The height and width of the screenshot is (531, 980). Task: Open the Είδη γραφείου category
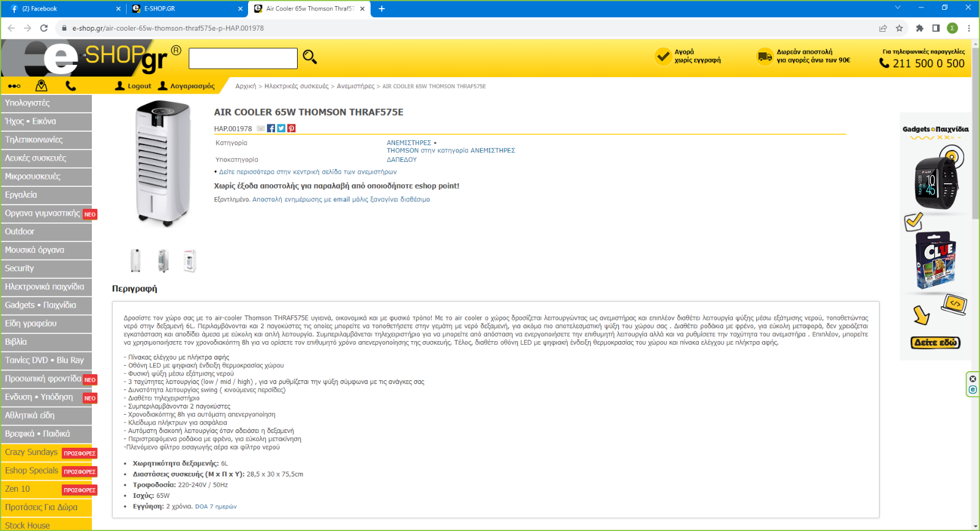point(47,323)
